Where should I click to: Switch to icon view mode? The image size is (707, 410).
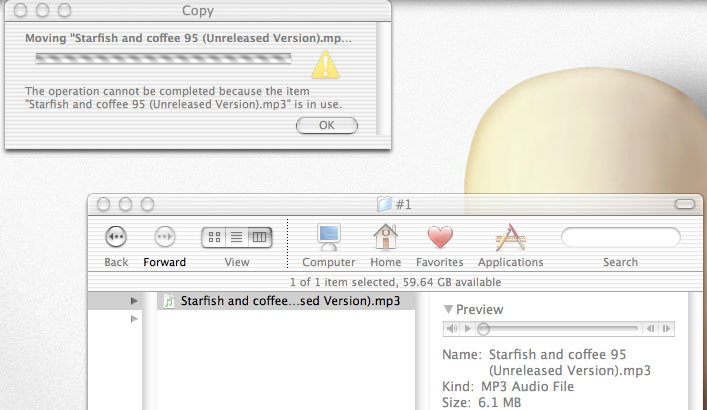tap(214, 237)
